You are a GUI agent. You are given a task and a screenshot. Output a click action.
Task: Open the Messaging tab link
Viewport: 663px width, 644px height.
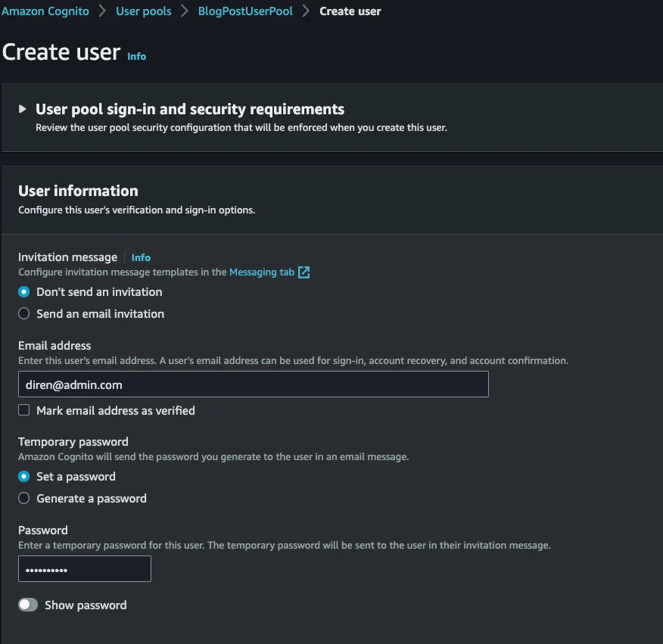(262, 272)
